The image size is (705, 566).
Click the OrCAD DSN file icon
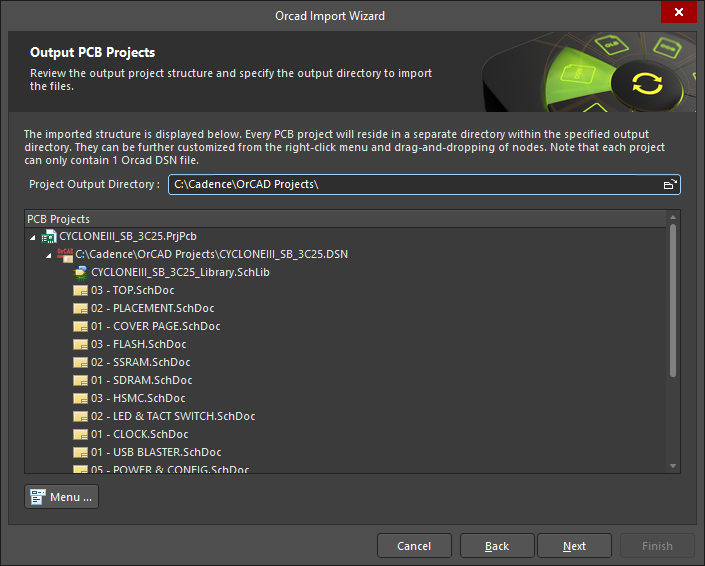coord(65,254)
